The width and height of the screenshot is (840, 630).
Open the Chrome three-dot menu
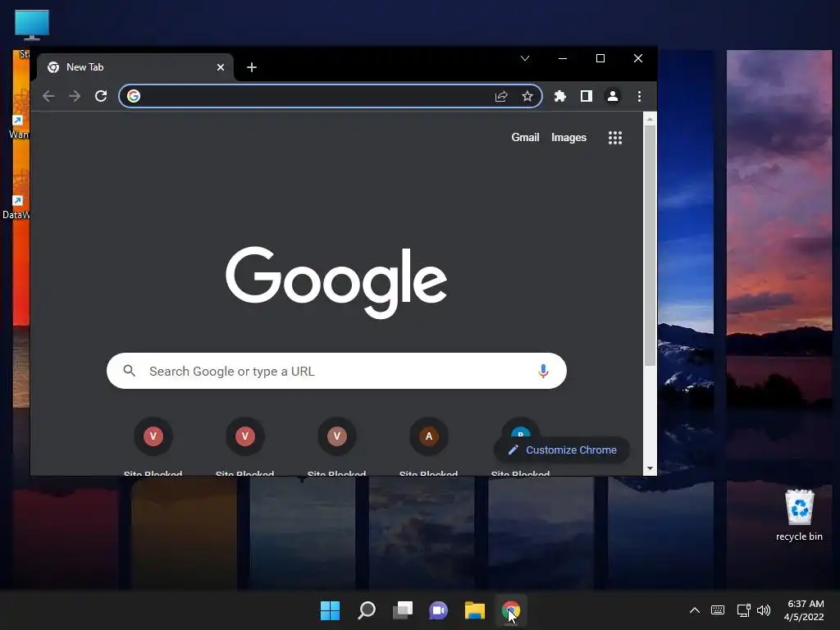coord(639,97)
